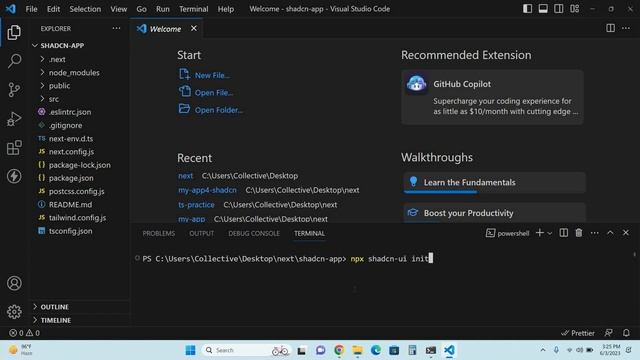The image size is (640, 360).
Task: Split the editor to the right
Action: (x=610, y=28)
